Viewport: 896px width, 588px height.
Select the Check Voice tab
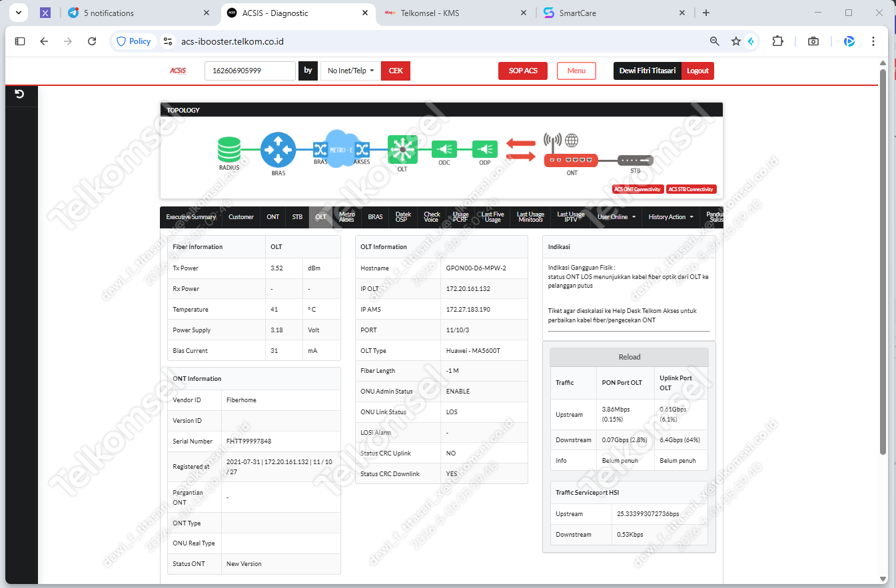(432, 217)
